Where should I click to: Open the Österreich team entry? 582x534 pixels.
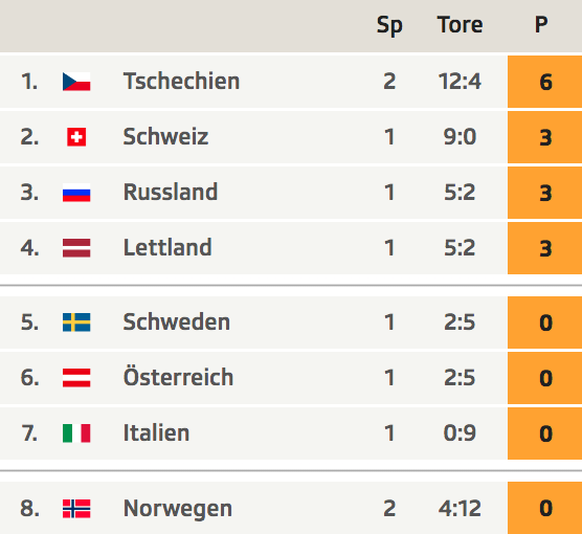178,377
